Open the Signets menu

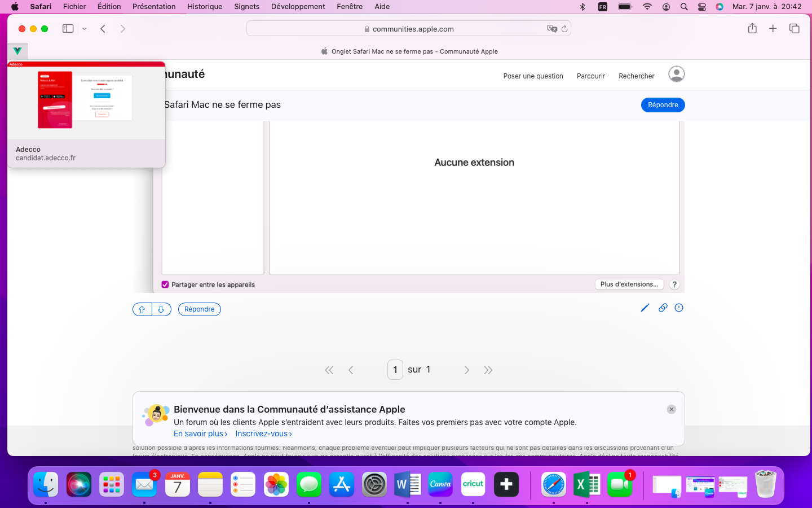coord(246,7)
